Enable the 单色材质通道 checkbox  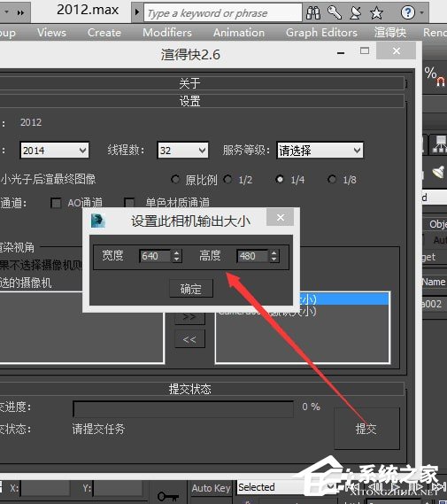[x=129, y=203]
